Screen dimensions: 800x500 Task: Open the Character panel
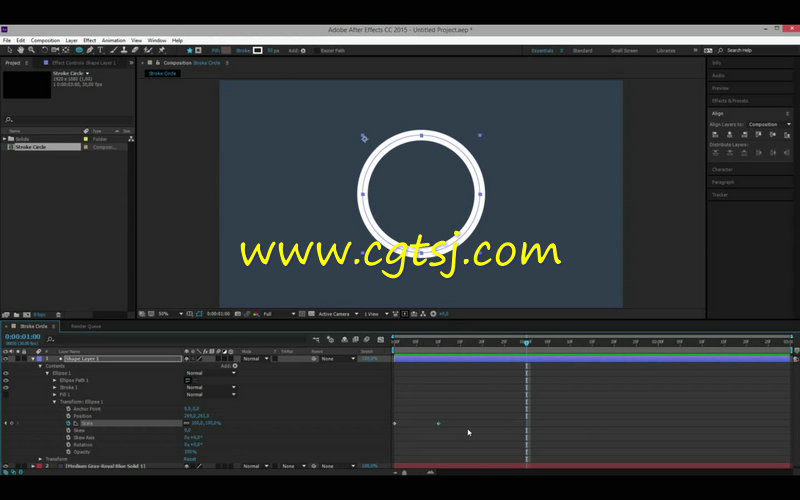point(722,169)
